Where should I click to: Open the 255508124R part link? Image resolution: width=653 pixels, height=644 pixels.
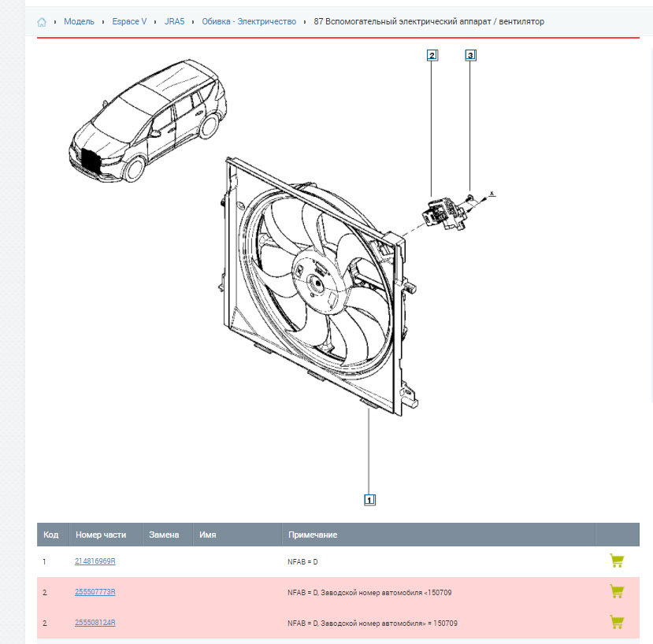tap(95, 623)
